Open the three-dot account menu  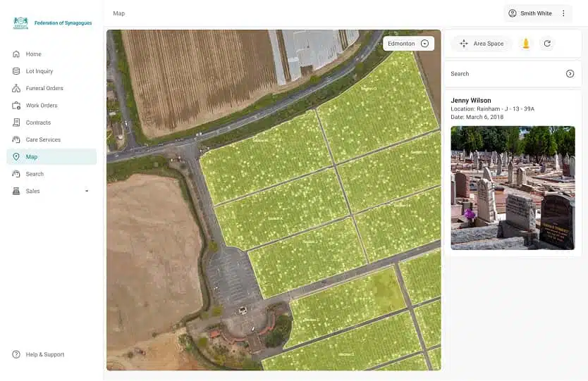pyautogui.click(x=563, y=13)
